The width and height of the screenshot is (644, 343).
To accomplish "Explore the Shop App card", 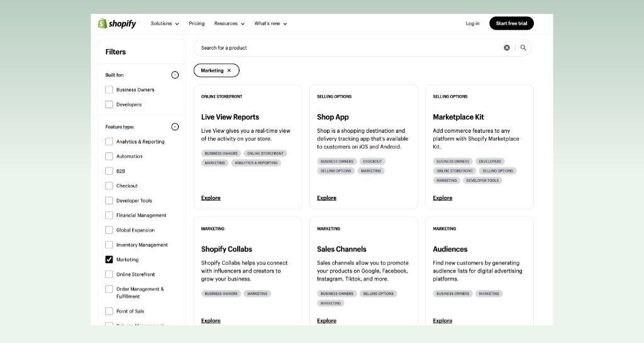I will (326, 198).
